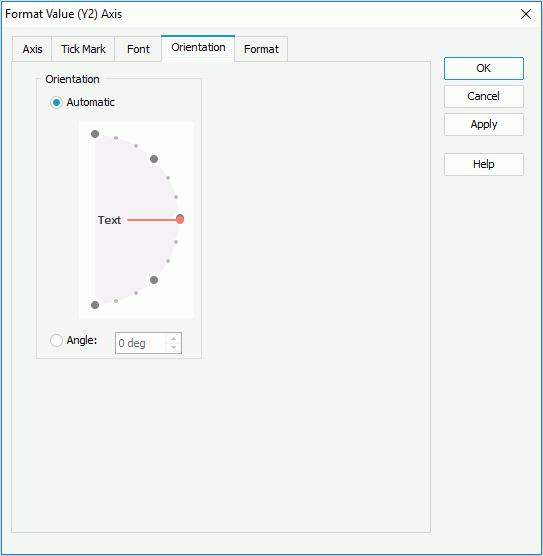Pick the lower minus 45-degree orientation dot
This screenshot has width=543, height=556.
154,280
